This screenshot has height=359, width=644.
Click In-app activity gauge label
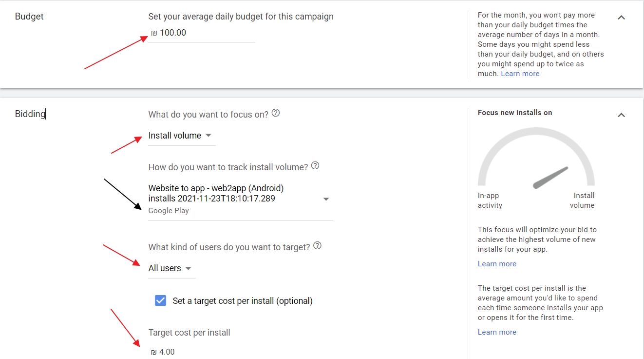point(490,200)
